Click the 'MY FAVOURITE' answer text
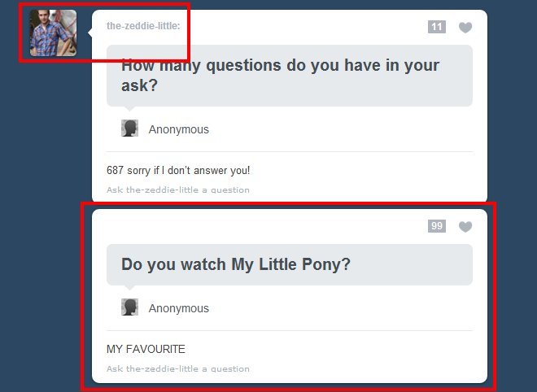The height and width of the screenshot is (392, 537). 146,349
